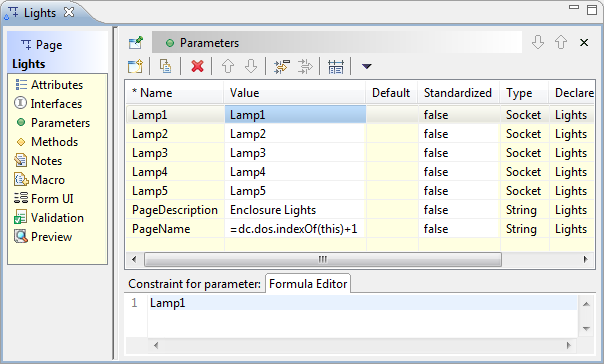Close the Parameters section with X
Viewport: 604px width, 364px height.
tap(584, 42)
